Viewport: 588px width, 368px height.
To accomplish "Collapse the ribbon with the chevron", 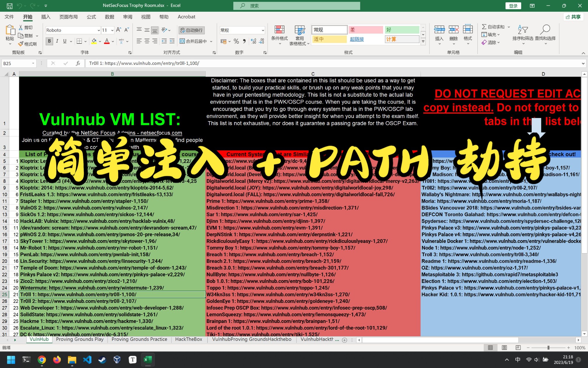I will coord(583,53).
